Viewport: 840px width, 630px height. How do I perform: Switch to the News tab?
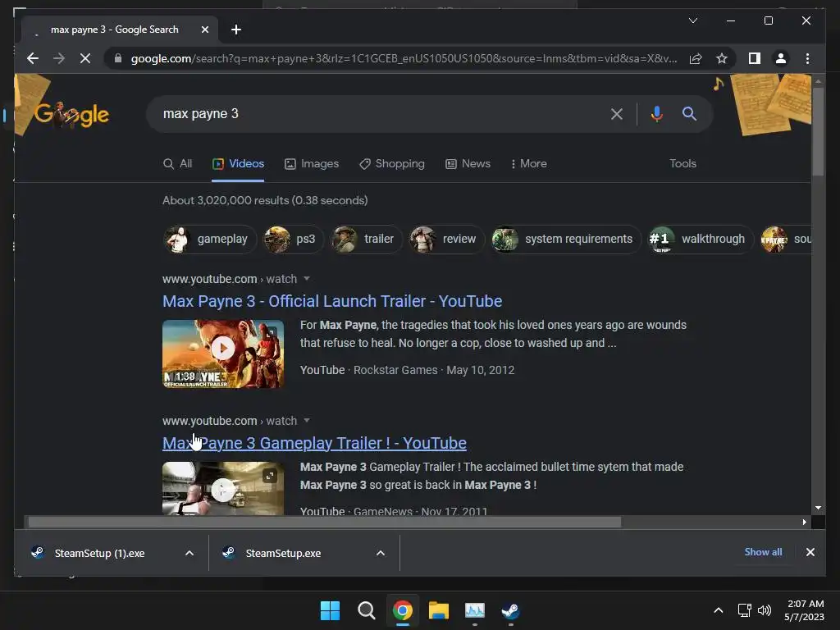tap(468, 163)
